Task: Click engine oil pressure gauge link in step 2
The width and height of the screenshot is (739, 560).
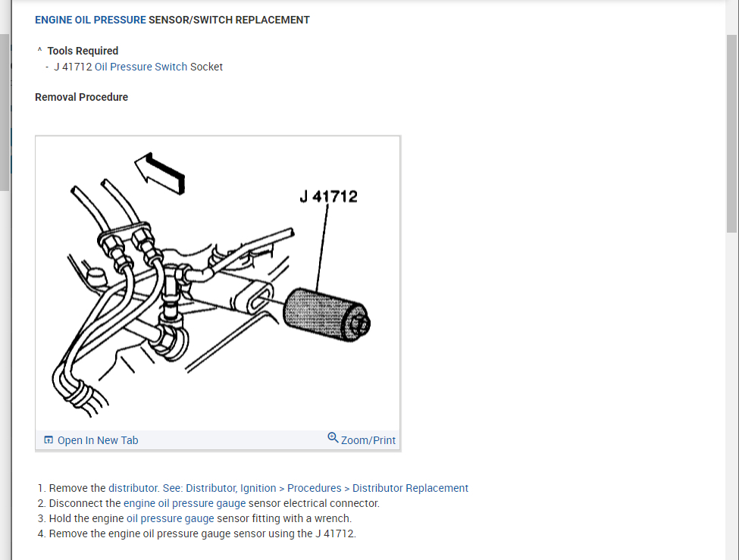Action: point(184,503)
